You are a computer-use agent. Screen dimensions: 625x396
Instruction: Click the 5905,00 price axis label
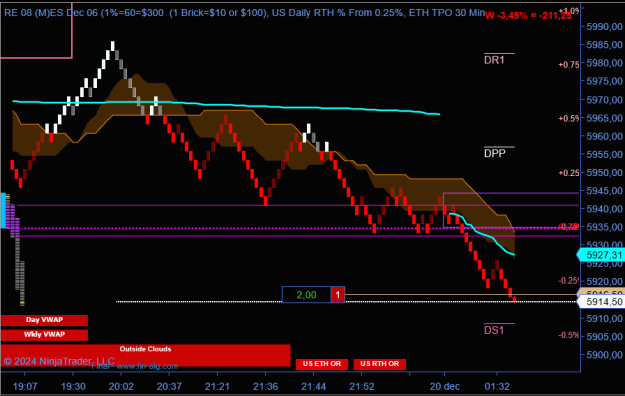pos(604,337)
